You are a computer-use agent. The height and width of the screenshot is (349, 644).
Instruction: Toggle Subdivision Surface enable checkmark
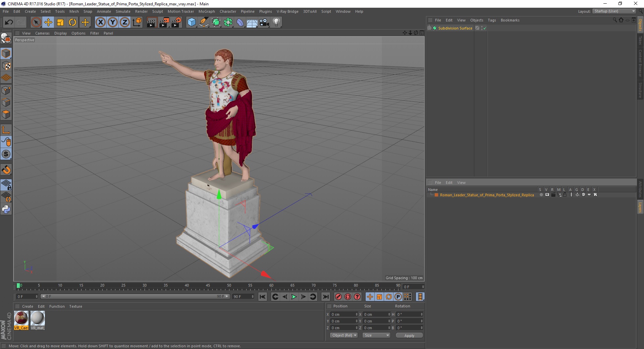[485, 28]
